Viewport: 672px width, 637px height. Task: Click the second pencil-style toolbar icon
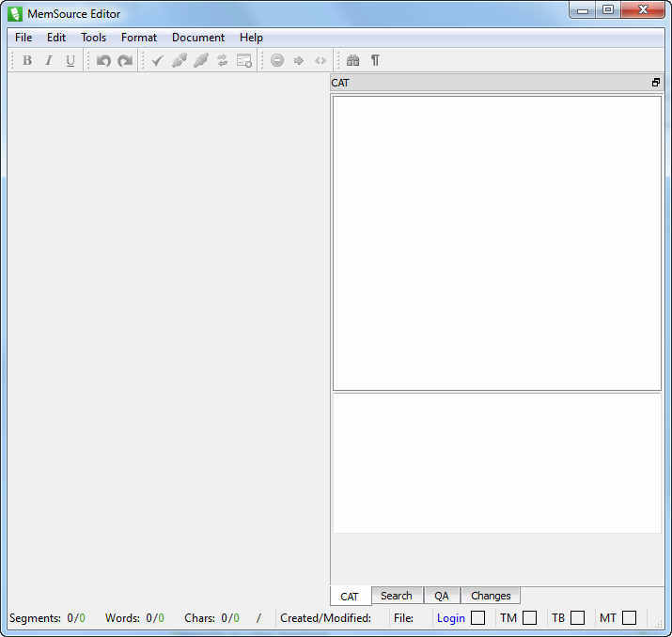tap(200, 60)
